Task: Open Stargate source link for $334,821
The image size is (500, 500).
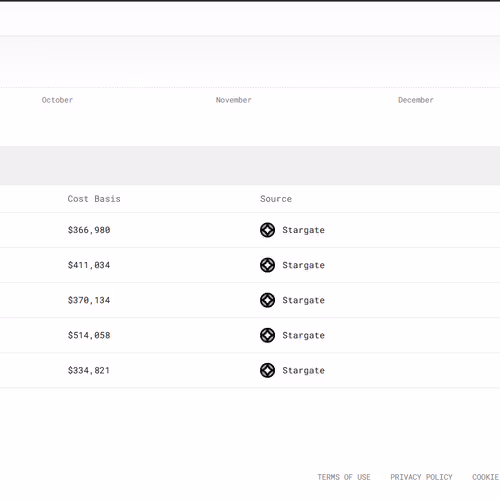Action: [x=303, y=370]
